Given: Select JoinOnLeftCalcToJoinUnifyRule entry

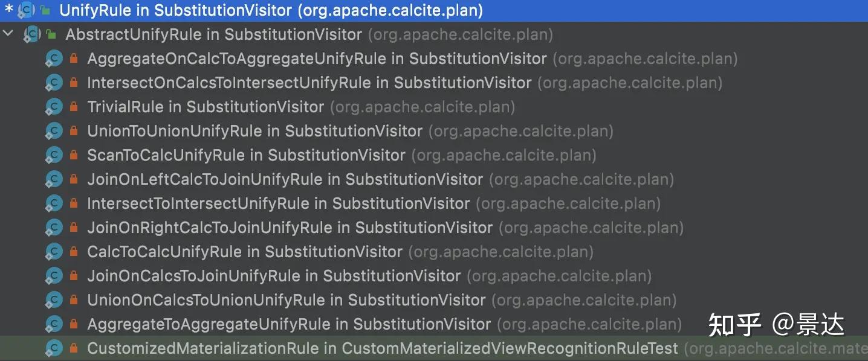Looking at the screenshot, I should point(285,179).
